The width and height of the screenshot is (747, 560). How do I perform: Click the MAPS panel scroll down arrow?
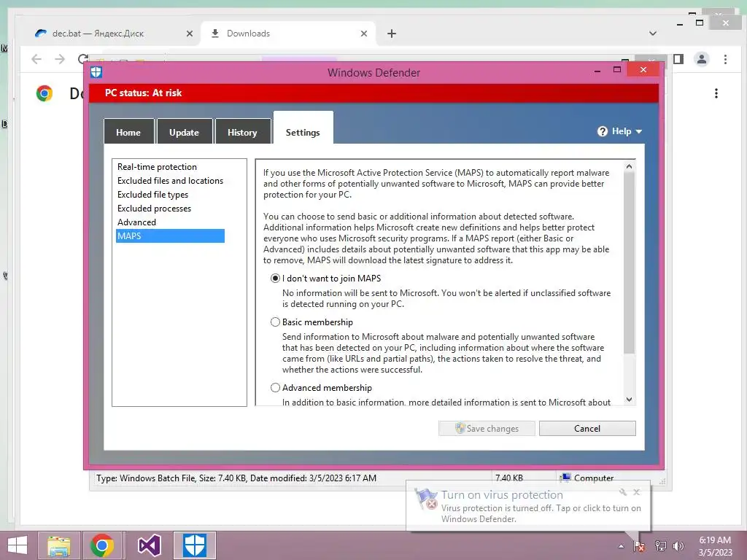tap(629, 399)
